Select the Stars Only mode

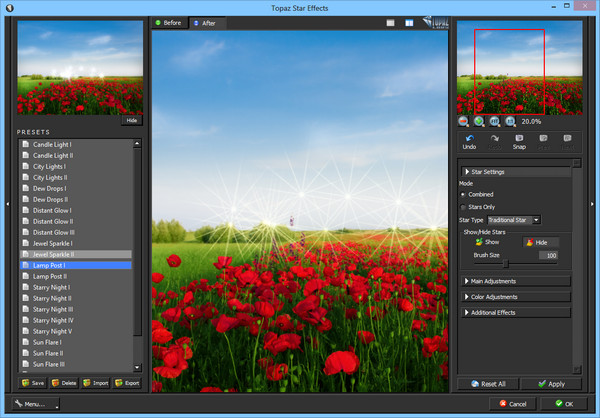pyautogui.click(x=463, y=207)
